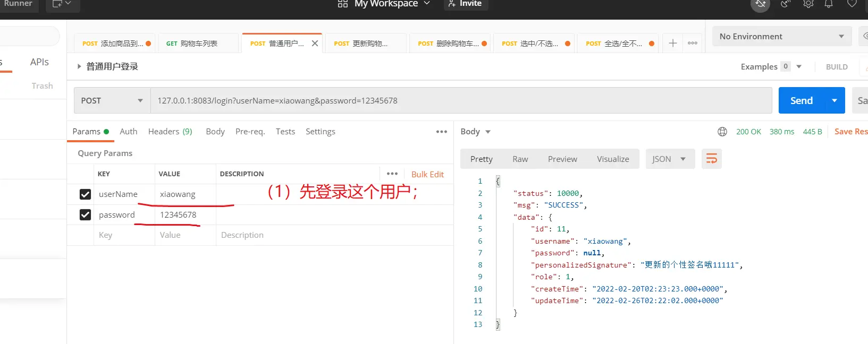Close the 普通用户 request tab

[x=315, y=44]
